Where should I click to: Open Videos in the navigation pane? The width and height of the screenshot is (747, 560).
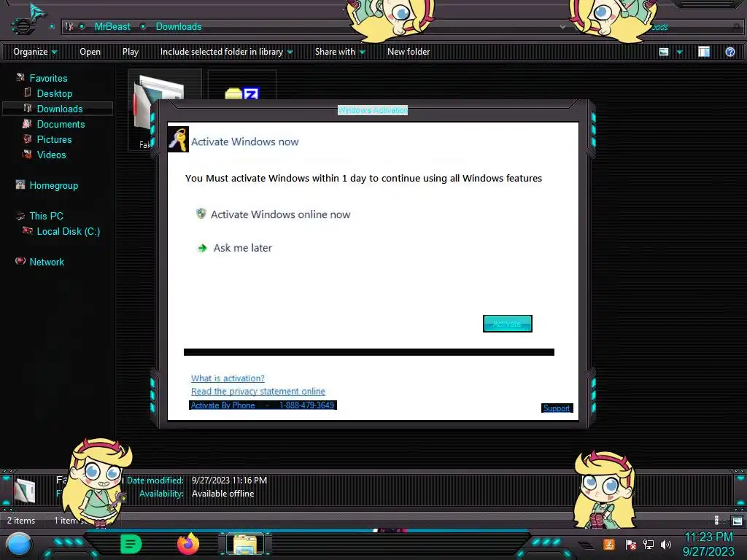pos(51,155)
